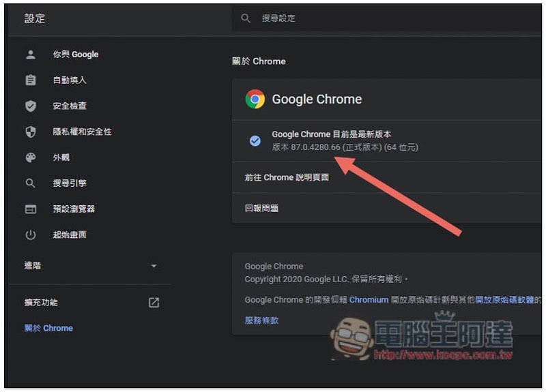Click the Google Chrome logo icon

255,100
